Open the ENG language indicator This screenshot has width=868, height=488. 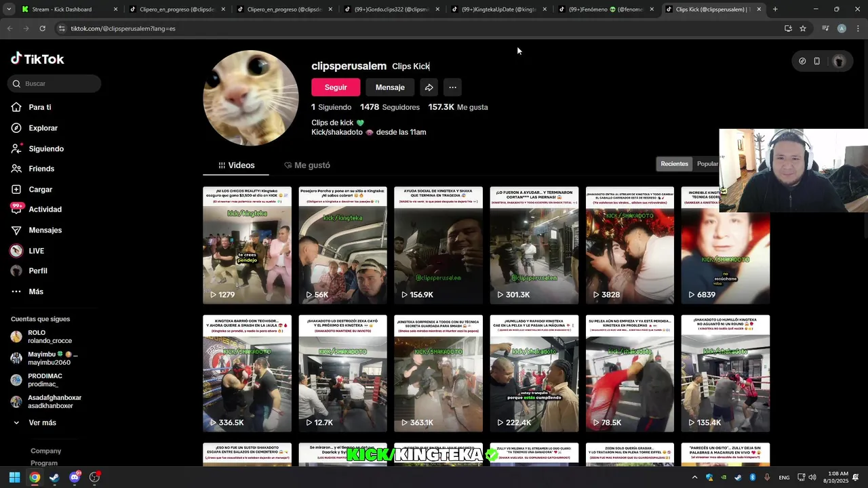coord(784,477)
